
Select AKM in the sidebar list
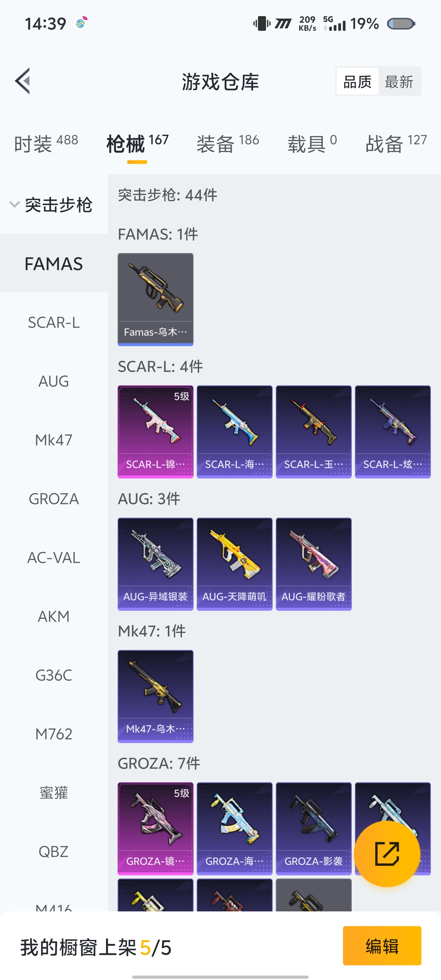pyautogui.click(x=54, y=616)
